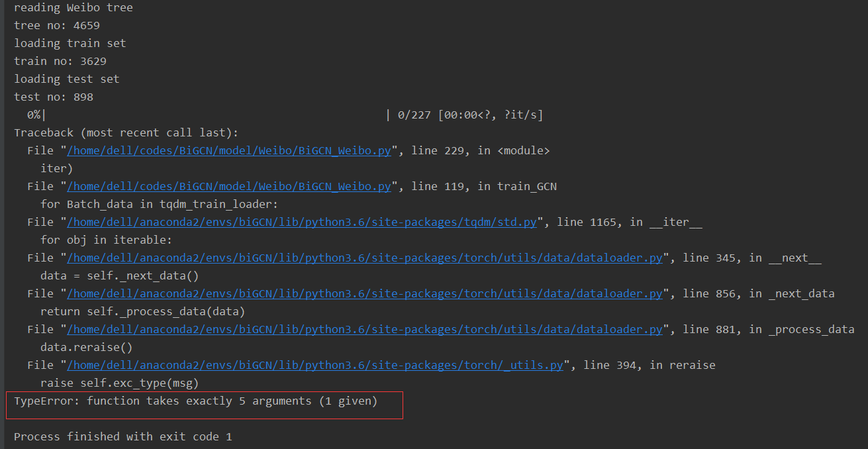
Task: Click the progress bar showing 0/227
Action: [x=278, y=115]
